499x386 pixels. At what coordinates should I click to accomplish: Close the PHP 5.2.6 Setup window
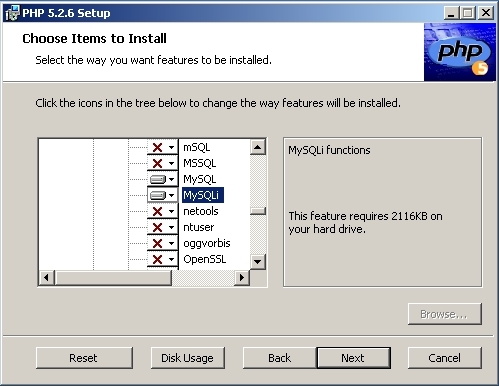486,13
